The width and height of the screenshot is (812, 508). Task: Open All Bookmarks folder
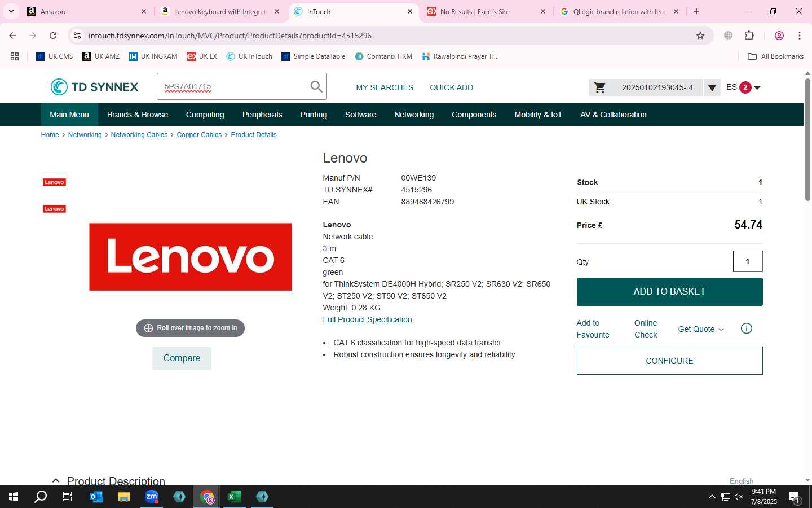[x=776, y=56]
